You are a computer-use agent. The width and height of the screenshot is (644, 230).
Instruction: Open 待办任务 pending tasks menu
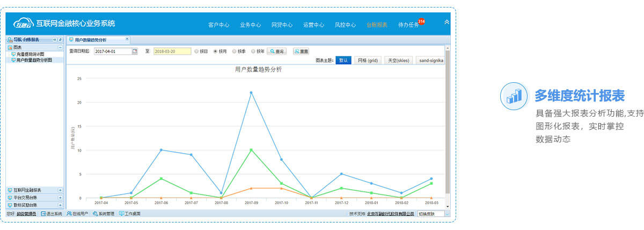(409, 25)
